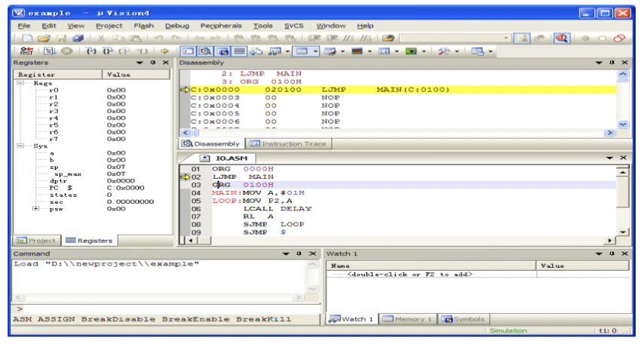Click the Open file folder icon
The height and width of the screenshot is (344, 644).
click(x=44, y=38)
